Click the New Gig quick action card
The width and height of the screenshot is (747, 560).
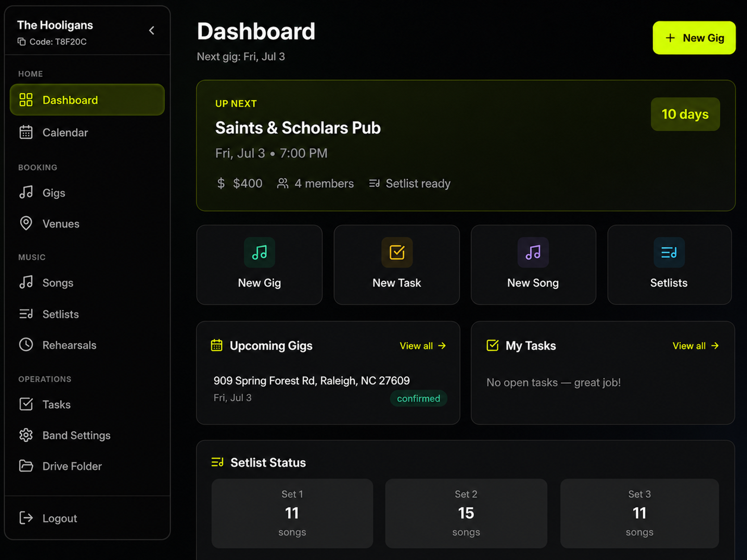point(259,265)
